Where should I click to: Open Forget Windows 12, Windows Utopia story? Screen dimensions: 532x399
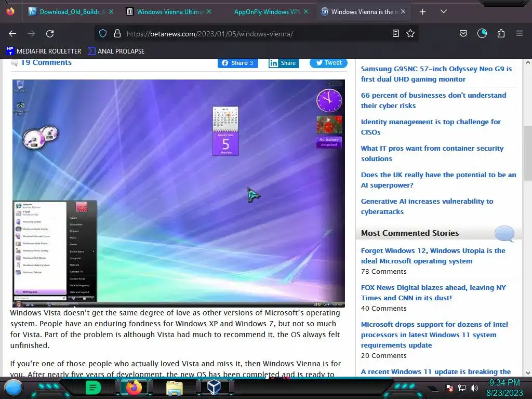pos(433,256)
